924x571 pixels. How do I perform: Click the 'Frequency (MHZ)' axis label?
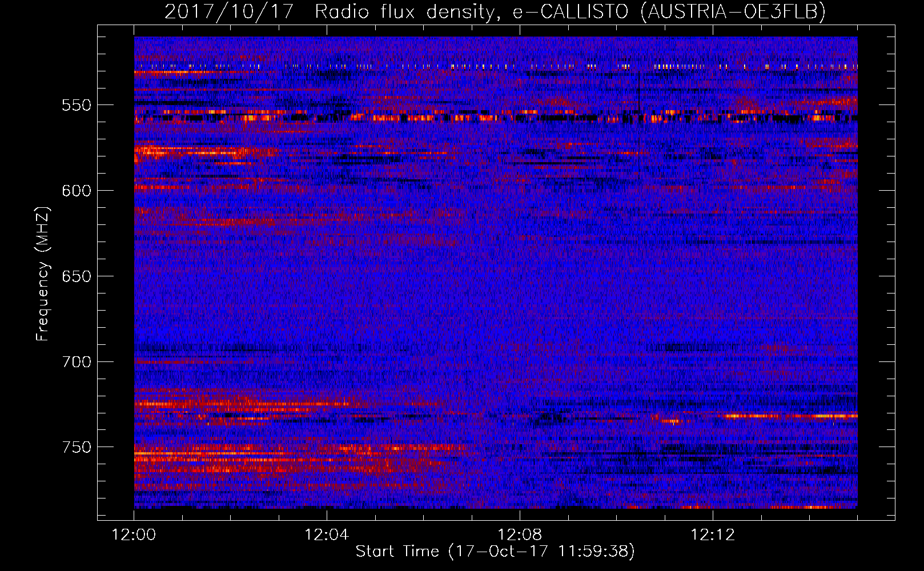tap(43, 274)
